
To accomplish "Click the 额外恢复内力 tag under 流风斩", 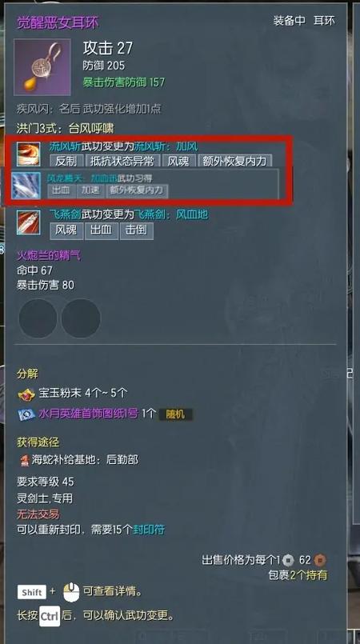I will [x=235, y=161].
